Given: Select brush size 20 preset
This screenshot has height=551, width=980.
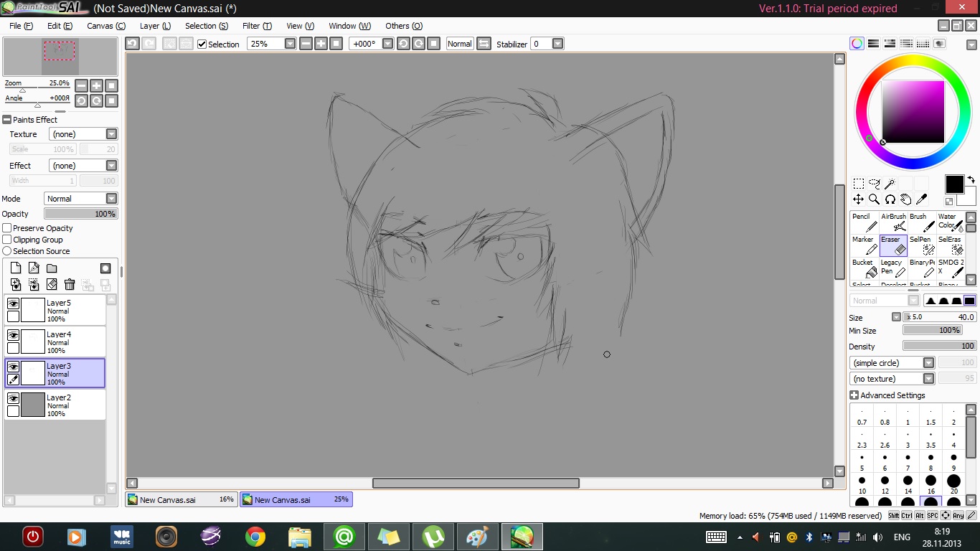Looking at the screenshot, I should [x=953, y=485].
